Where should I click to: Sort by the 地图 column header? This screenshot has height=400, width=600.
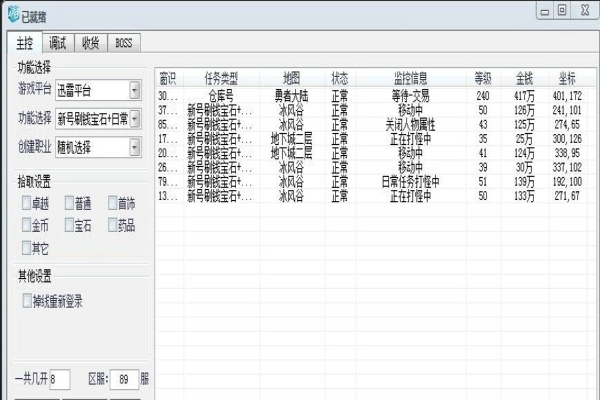292,78
